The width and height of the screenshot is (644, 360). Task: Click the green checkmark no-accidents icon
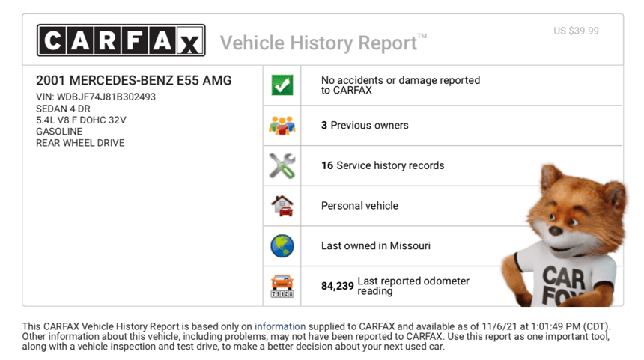pos(282,85)
